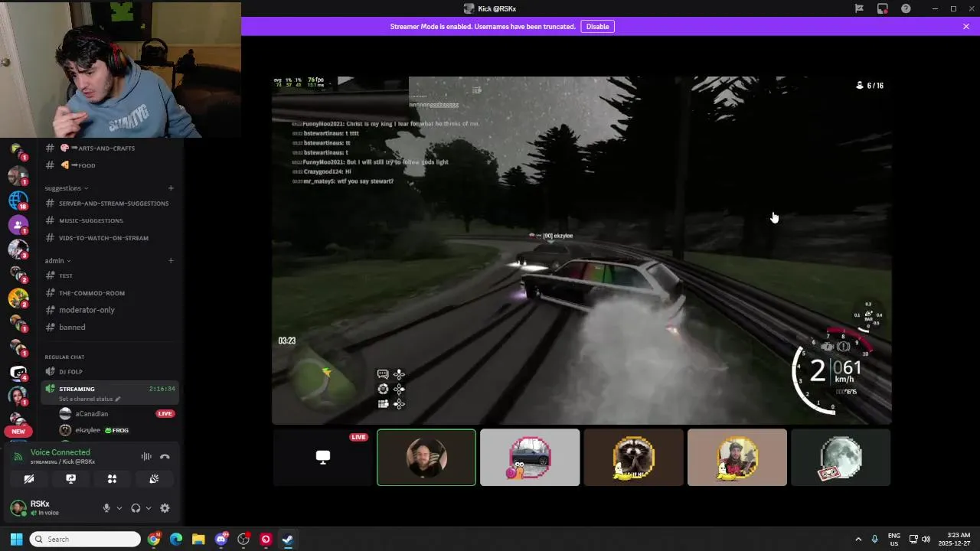Open the Windows Start menu
The image size is (980, 551).
pyautogui.click(x=16, y=540)
